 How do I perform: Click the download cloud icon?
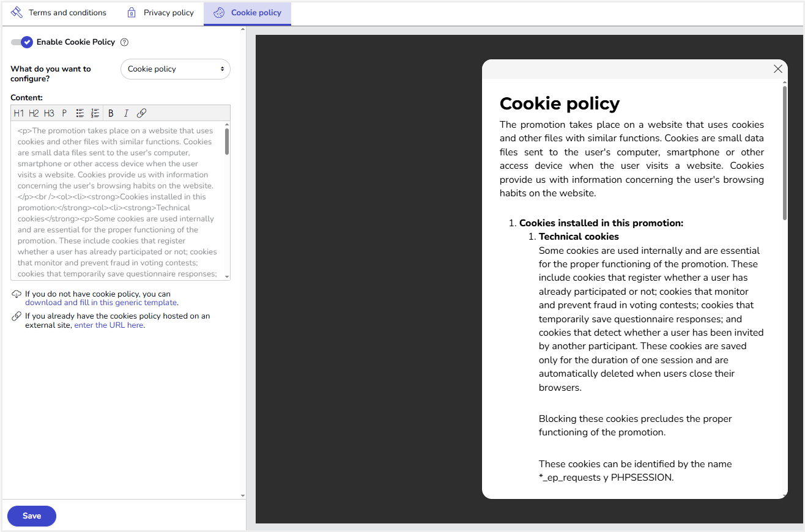pos(16,295)
